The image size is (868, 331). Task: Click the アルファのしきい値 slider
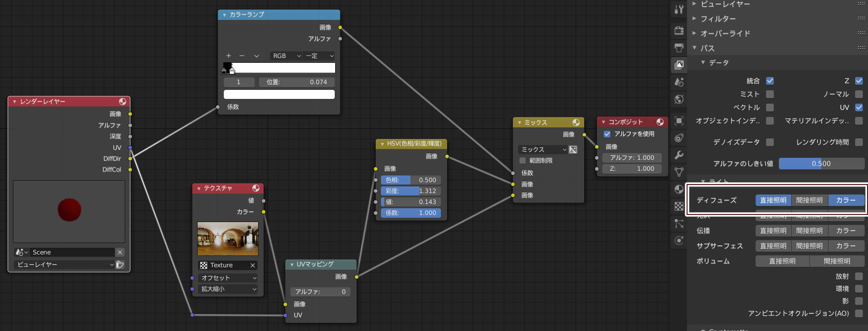(821, 164)
